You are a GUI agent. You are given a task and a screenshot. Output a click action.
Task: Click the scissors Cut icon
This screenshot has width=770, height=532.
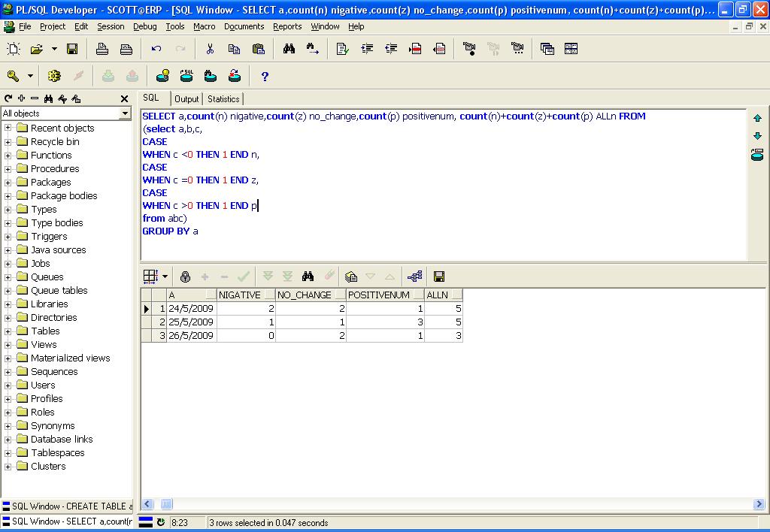210,49
